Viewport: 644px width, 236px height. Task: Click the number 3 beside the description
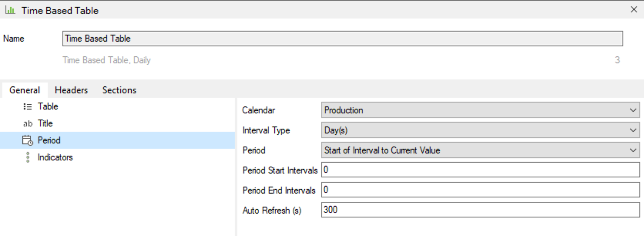617,60
